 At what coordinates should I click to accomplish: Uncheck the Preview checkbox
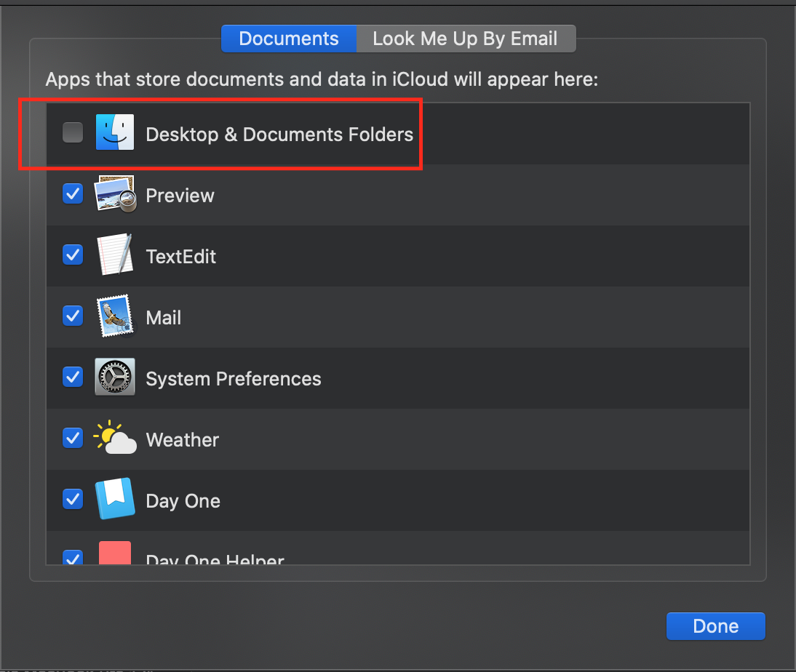click(x=73, y=194)
